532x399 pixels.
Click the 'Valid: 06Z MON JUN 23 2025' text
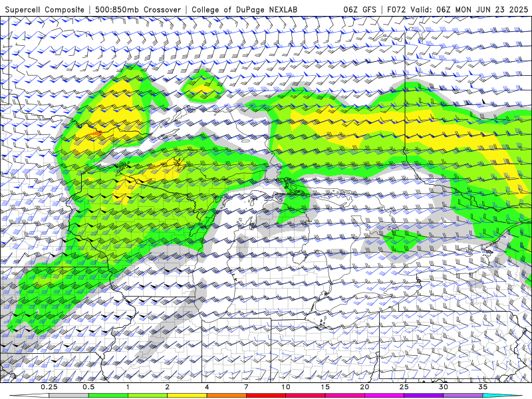(x=469, y=9)
